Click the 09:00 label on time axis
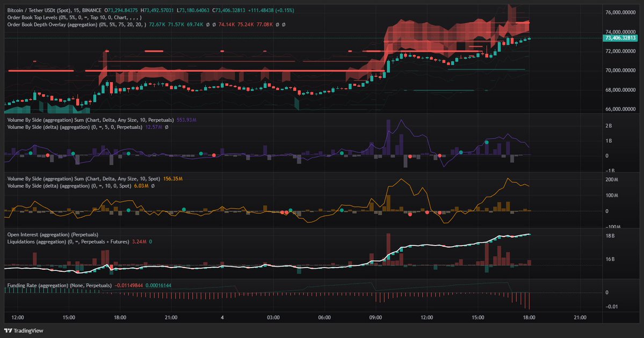The image size is (644, 338). click(377, 318)
